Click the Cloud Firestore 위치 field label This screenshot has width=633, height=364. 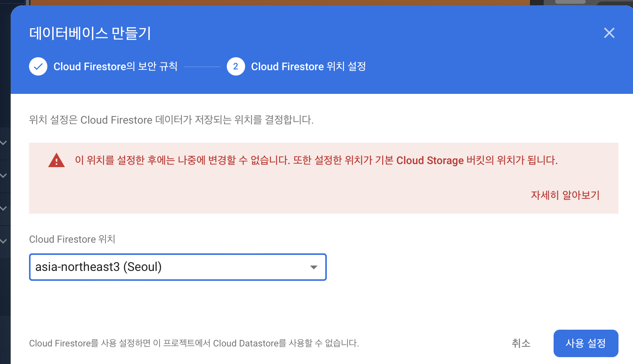coord(72,239)
